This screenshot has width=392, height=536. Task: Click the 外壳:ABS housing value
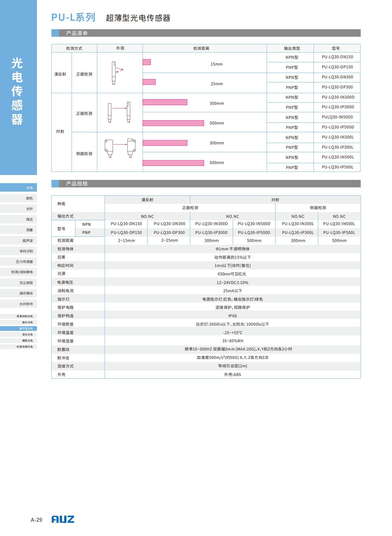pos(232,375)
